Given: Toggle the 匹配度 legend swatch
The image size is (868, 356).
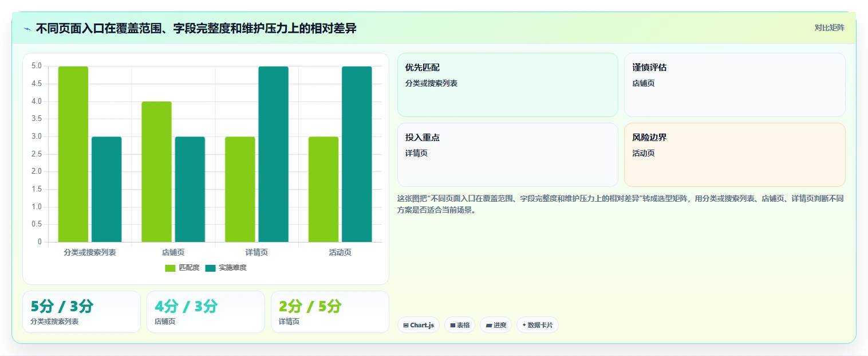Looking at the screenshot, I should click(170, 268).
